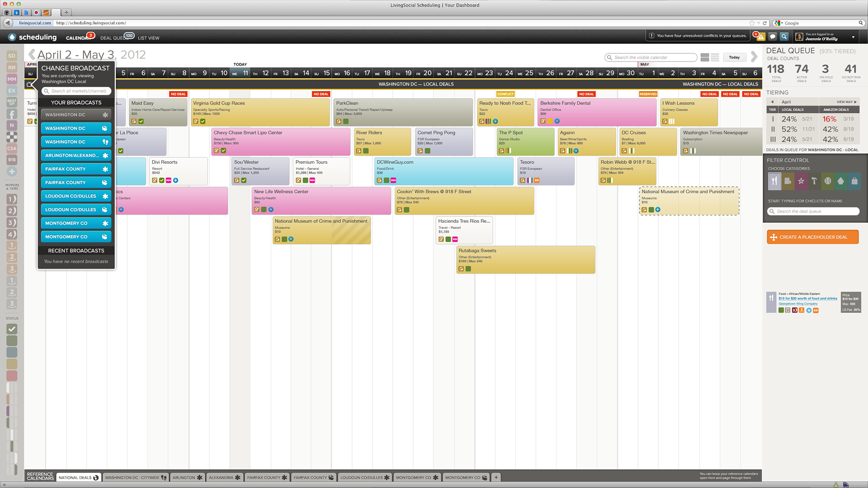Click the conflicts warning alert icon
This screenshot has width=868, height=488.
[x=761, y=37]
